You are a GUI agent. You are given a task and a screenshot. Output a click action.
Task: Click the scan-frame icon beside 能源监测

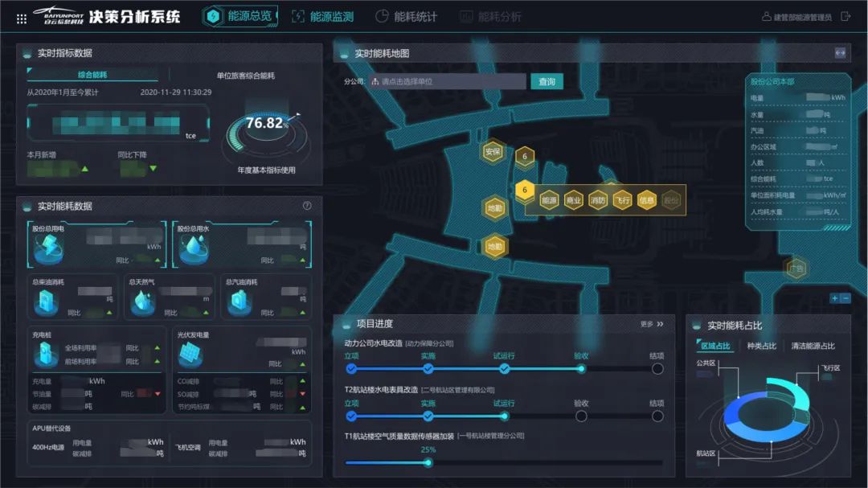[298, 17]
